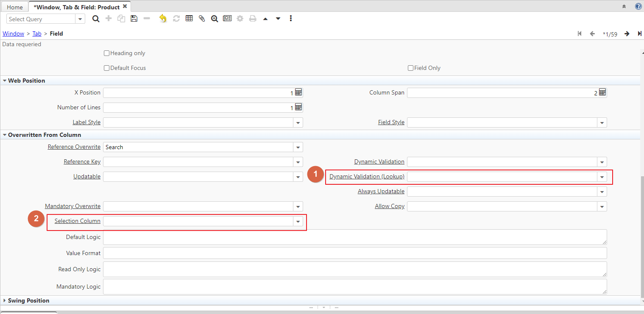
Task: Go to next record arrow
Action: 627,34
